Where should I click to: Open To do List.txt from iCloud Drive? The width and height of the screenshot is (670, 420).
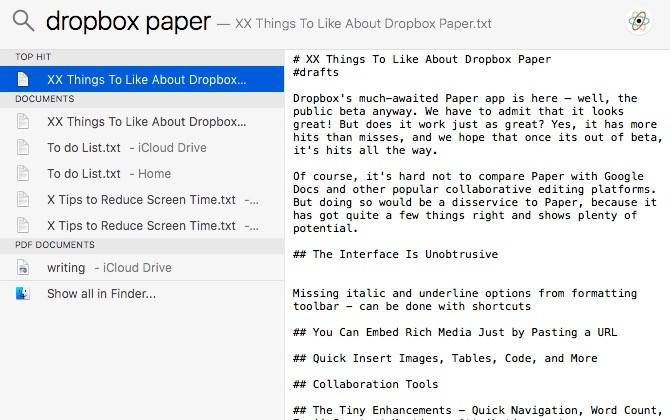coord(142,148)
